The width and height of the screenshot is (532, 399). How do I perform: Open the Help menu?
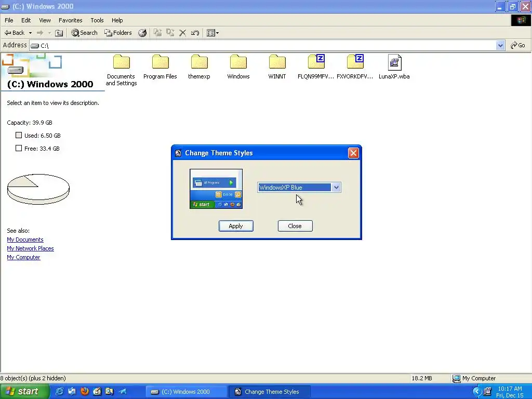coord(117,20)
